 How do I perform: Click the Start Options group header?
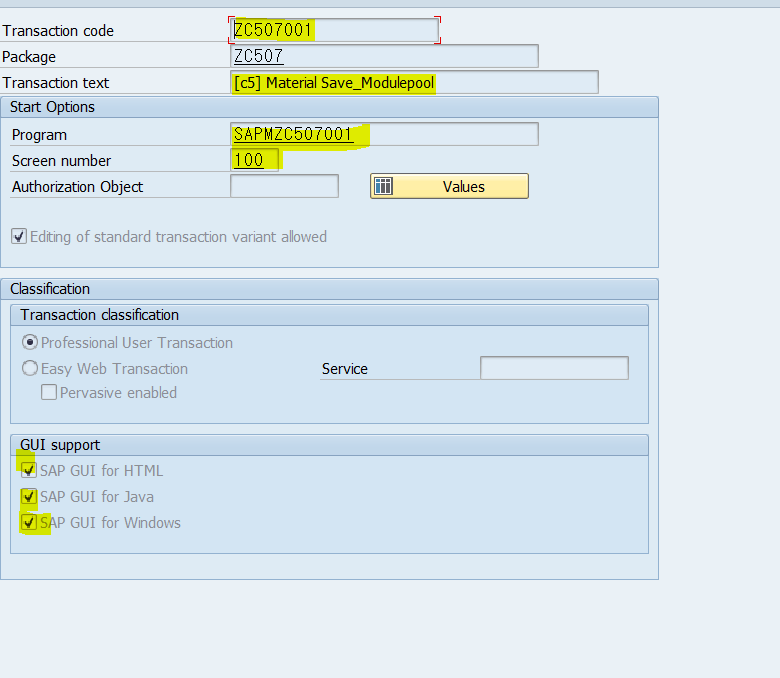[329, 107]
